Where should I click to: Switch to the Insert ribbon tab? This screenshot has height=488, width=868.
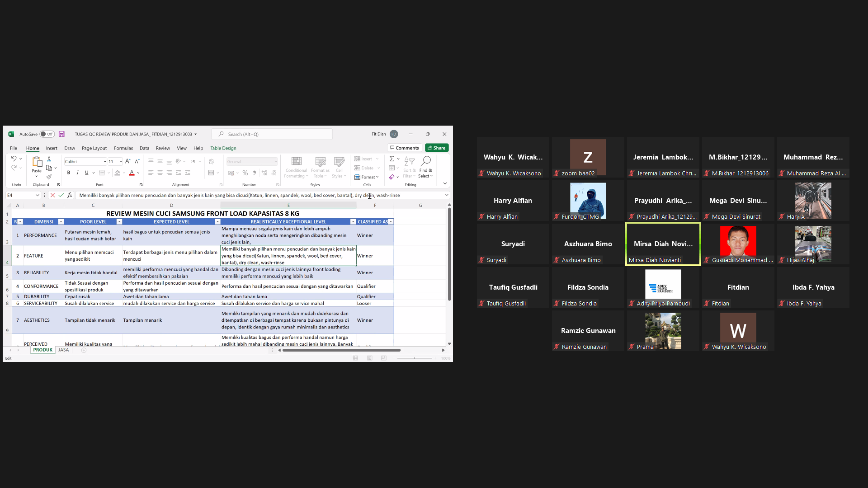click(52, 148)
